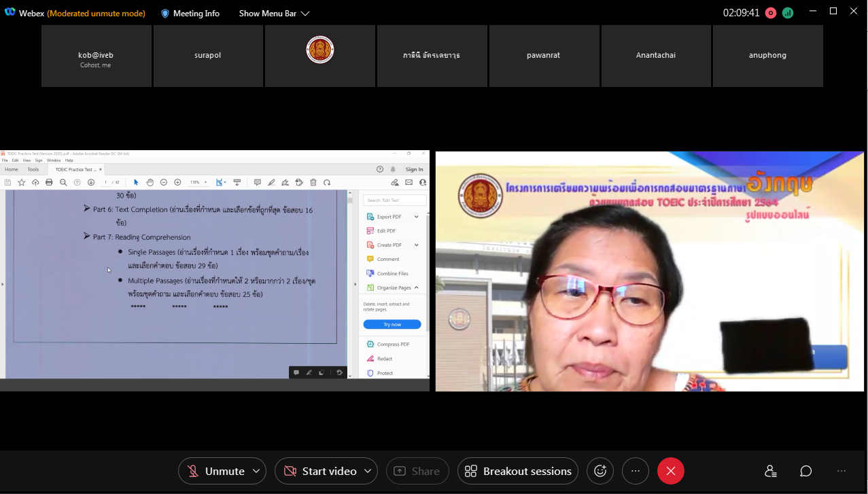
Task: Open the Chat panel icon
Action: point(805,471)
